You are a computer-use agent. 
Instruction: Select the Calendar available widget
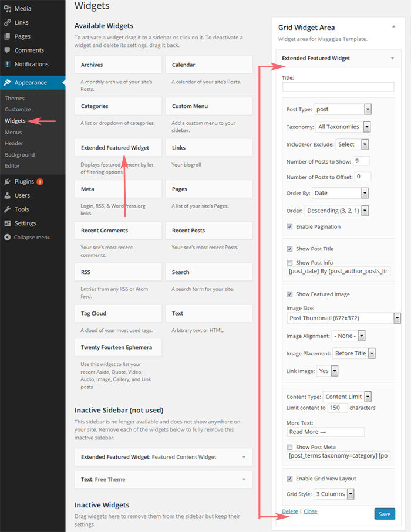coord(209,65)
